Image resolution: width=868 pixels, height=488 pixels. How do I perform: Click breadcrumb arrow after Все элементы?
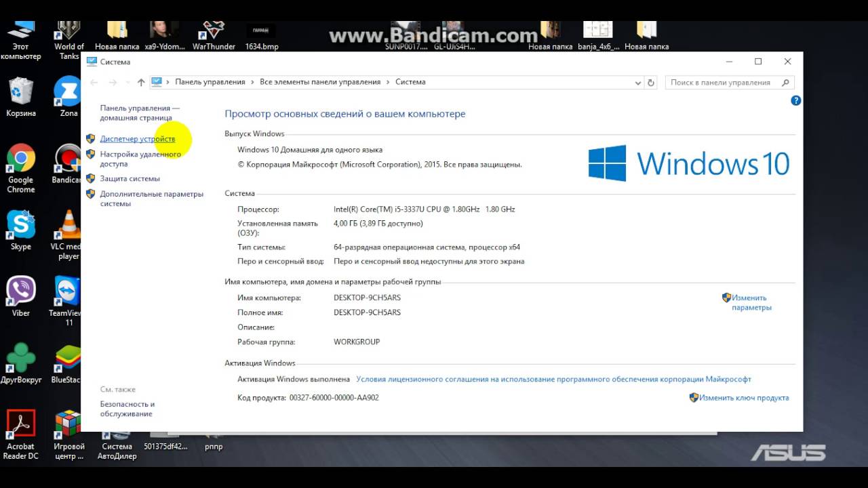click(388, 82)
